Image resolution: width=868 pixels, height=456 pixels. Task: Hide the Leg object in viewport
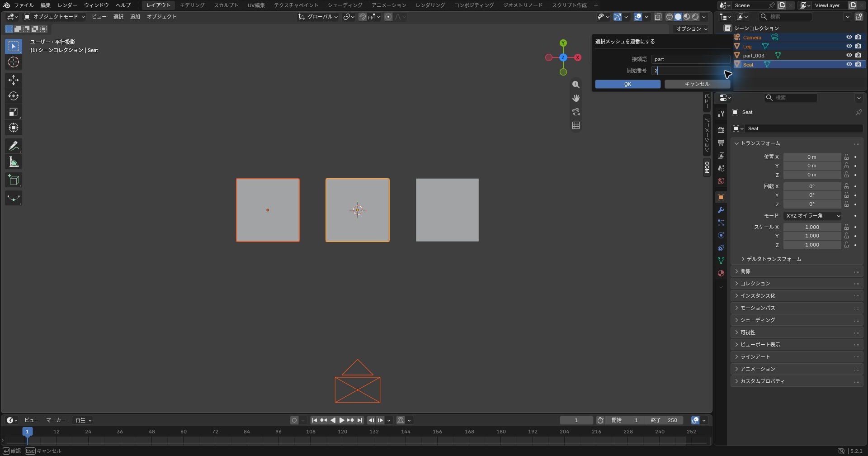pos(849,46)
